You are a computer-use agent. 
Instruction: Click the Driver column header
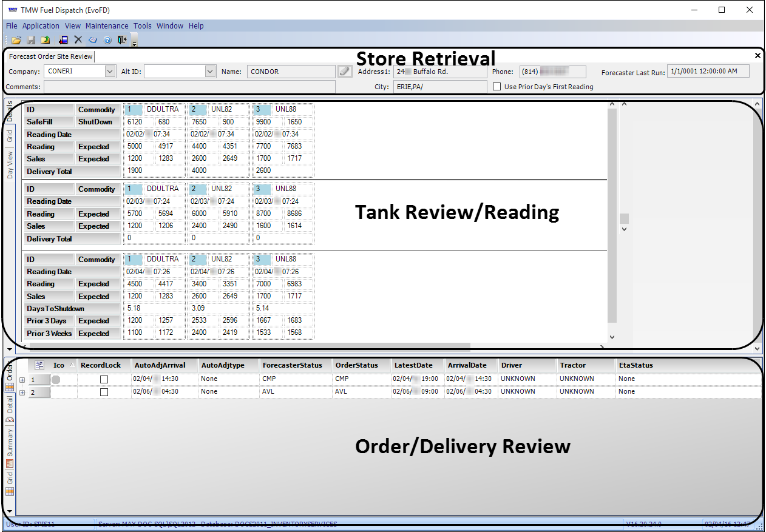[x=527, y=365]
